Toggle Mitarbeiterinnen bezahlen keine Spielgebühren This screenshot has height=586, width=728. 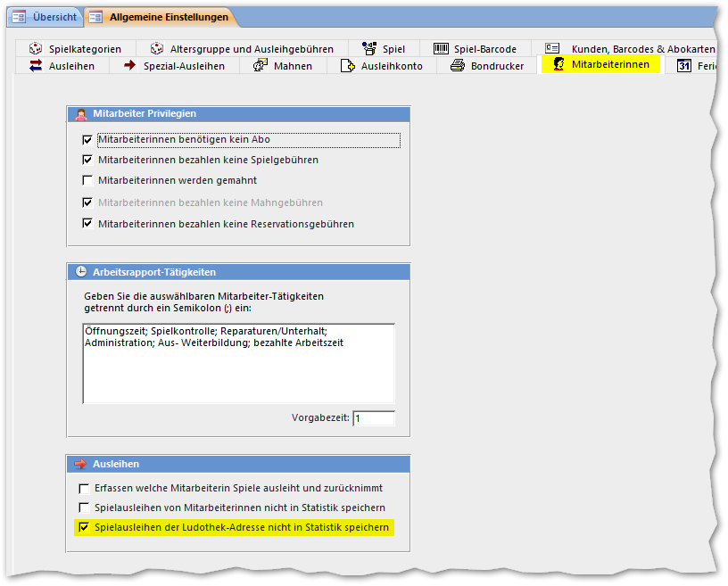87,160
